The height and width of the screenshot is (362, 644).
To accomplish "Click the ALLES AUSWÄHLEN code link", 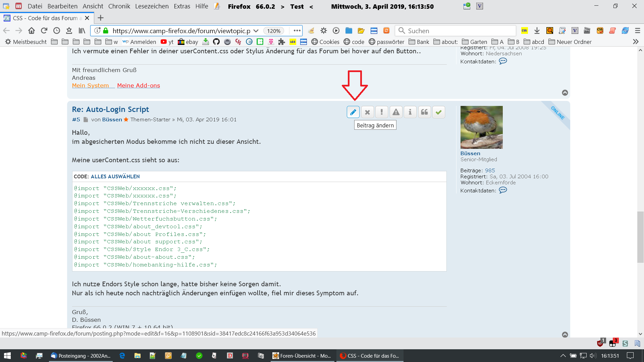I will pyautogui.click(x=115, y=177).
